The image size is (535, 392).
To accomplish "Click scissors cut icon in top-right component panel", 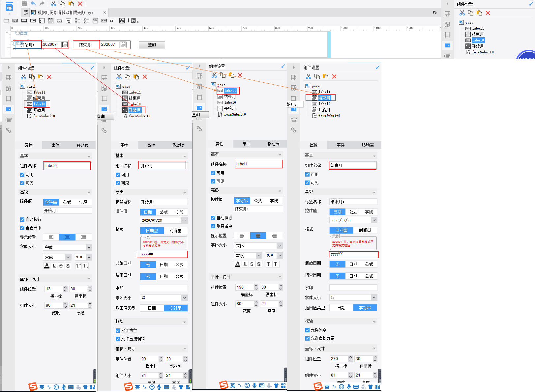I will 462,13.
